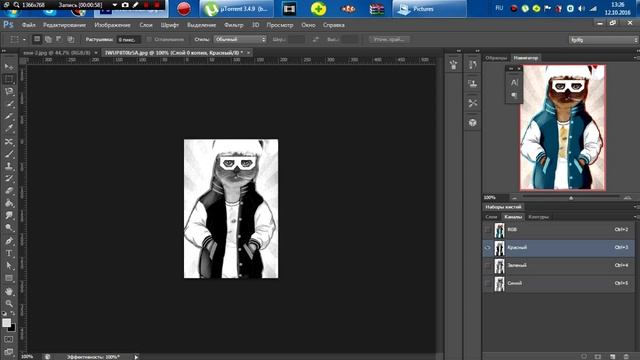
Task: Show the Зеленый channel visibility
Action: [487, 266]
